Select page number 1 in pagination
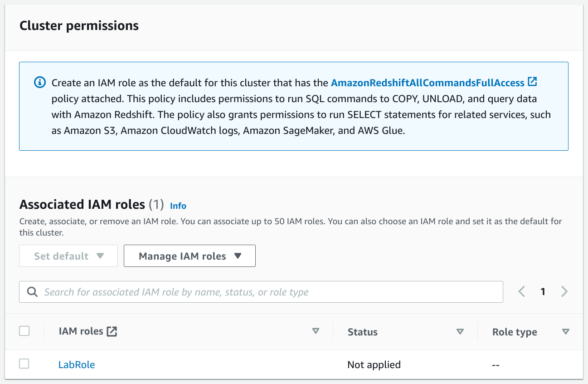The height and width of the screenshot is (384, 588). click(543, 291)
